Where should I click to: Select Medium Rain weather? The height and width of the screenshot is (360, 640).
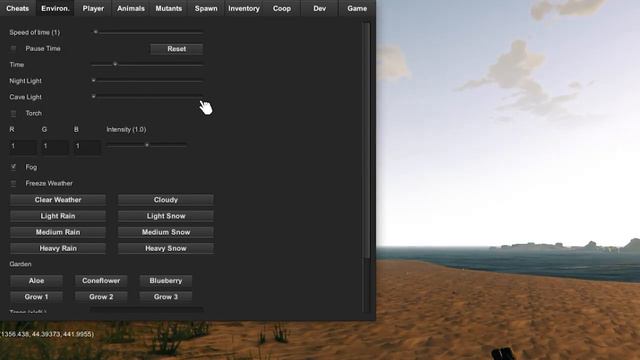[x=58, y=232]
